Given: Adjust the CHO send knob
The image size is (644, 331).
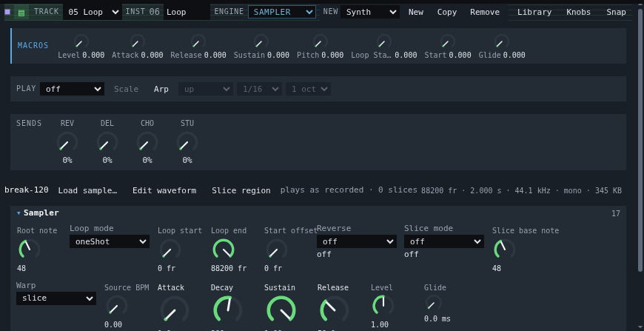Looking at the screenshot, I should point(147,142).
